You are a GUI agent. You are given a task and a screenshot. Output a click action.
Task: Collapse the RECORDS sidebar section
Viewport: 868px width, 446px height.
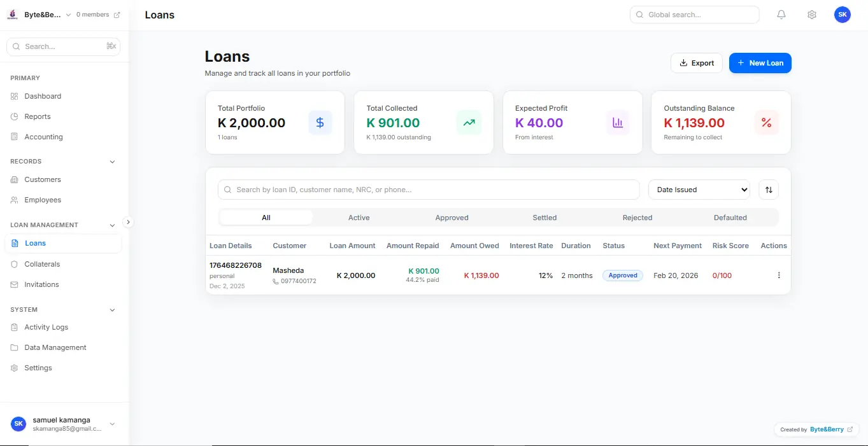click(112, 161)
